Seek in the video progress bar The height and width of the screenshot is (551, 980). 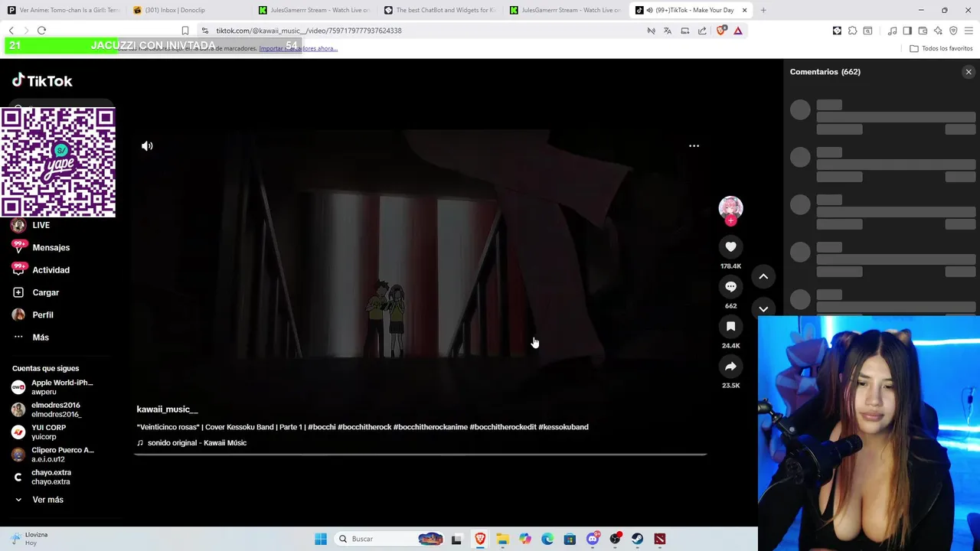420,455
